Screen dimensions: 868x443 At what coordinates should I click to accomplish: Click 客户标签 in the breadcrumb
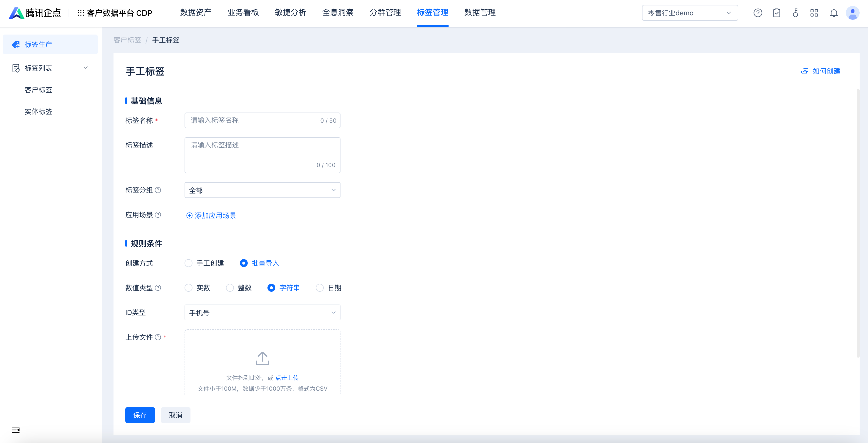pos(127,40)
